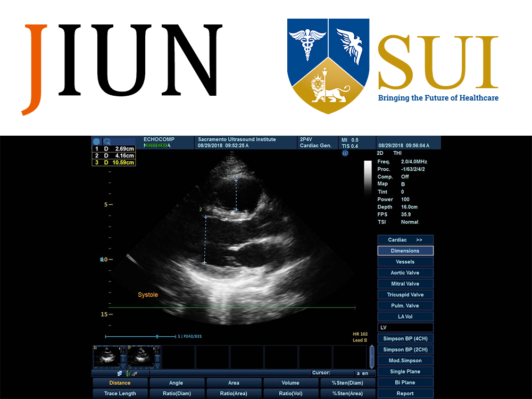Image resolution: width=532 pixels, height=399 pixels.
Task: Click the 'Bringing the Future of Healthcare' tagline
Action: click(x=438, y=98)
